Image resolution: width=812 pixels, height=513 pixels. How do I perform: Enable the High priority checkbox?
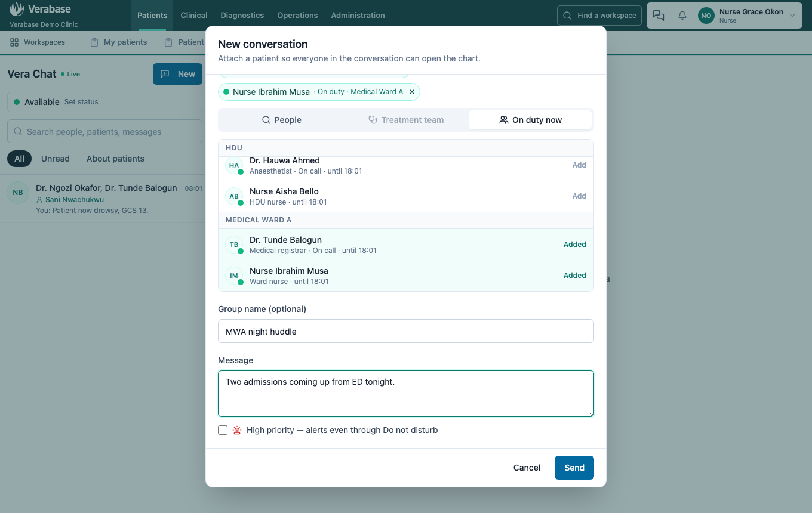pos(223,430)
